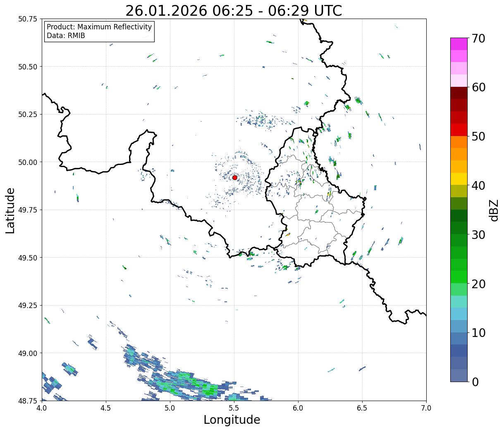Click the colorbar tick label 0
This screenshot has width=504, height=430.
[x=475, y=382]
